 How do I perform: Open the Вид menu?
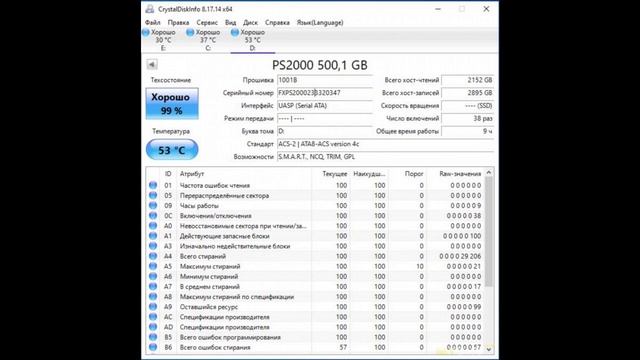(231, 22)
